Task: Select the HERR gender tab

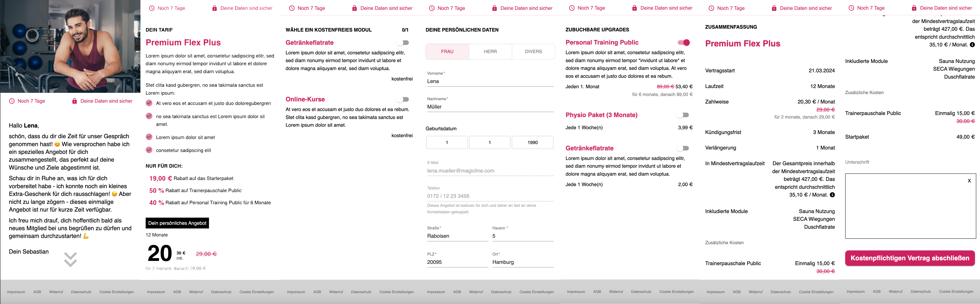Action: click(490, 51)
